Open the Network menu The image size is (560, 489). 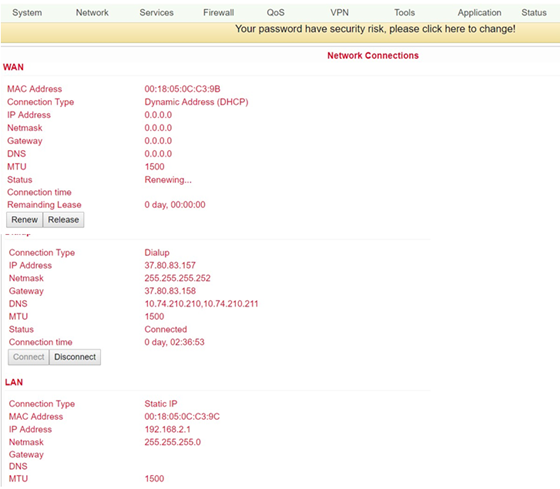tap(92, 13)
